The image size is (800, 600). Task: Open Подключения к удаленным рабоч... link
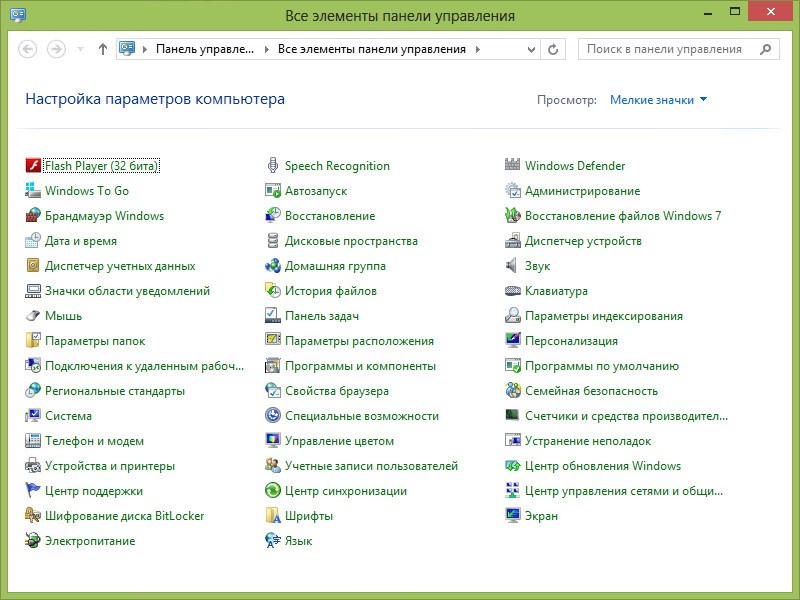click(144, 366)
